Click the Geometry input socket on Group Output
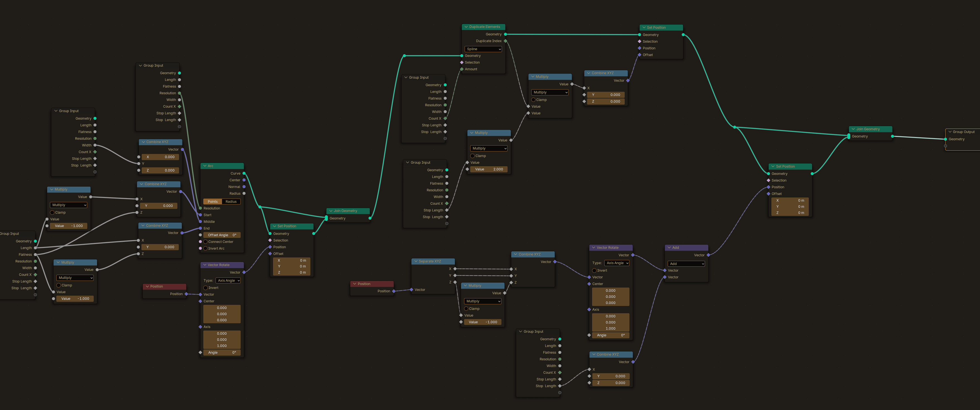The width and height of the screenshot is (980, 410). tap(945, 139)
